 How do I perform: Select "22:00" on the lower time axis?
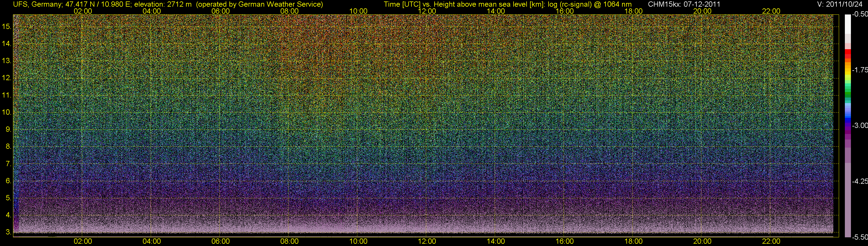tap(771, 241)
